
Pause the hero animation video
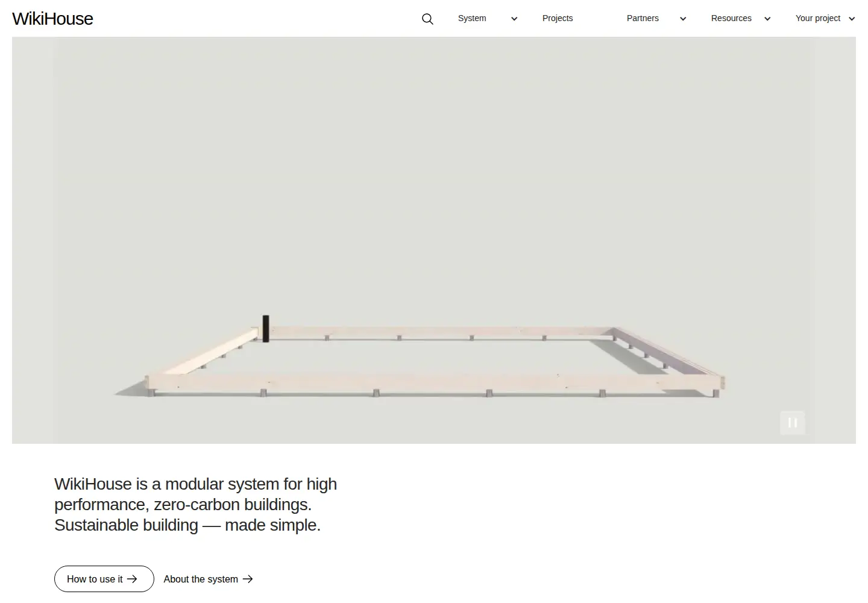pos(793,423)
